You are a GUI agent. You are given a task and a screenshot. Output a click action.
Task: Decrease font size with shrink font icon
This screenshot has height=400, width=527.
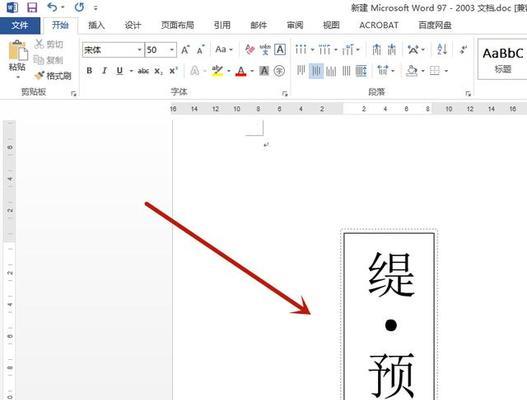tap(201, 50)
